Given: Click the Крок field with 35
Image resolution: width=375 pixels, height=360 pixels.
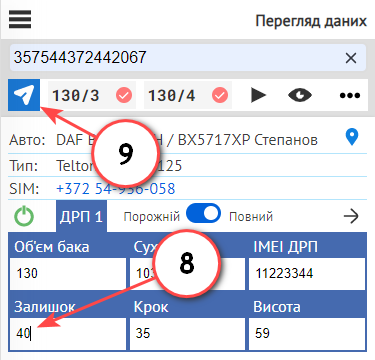Looking at the screenshot, I should click(187, 333).
